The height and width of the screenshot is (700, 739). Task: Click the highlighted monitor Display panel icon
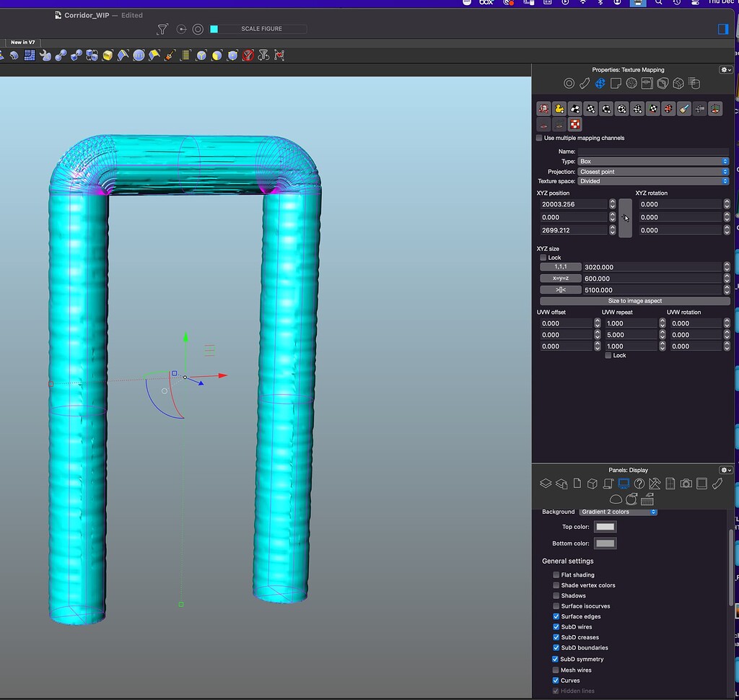[624, 483]
